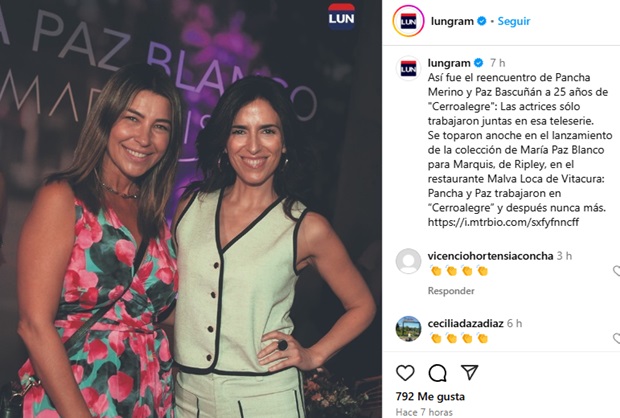Share the post via paper plane icon
Screen dimensions: 620x418
469,372
